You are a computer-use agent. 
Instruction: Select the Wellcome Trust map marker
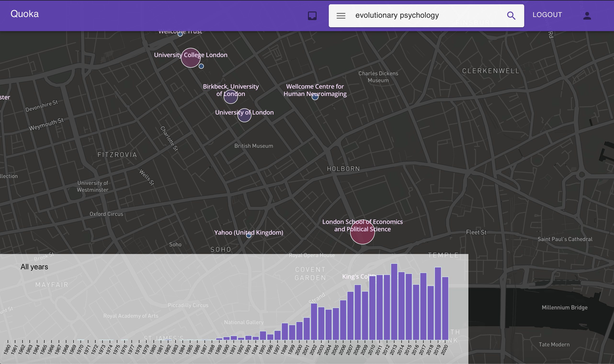[180, 34]
